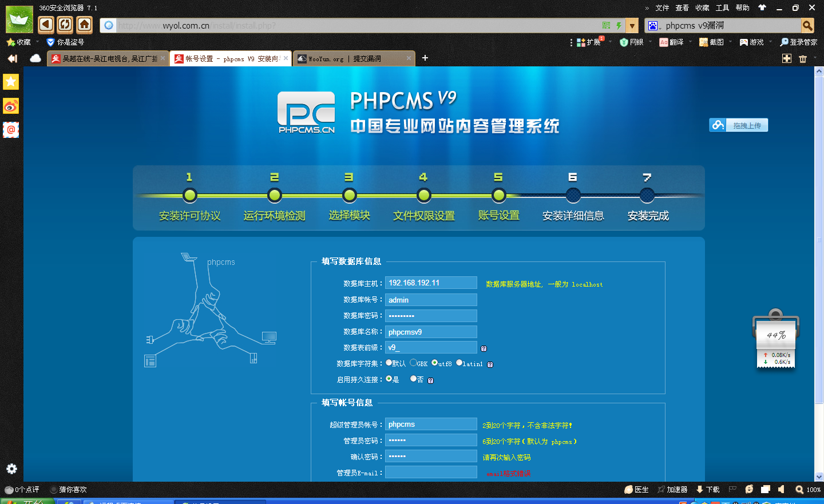Toggle the sidebar collapse arrow icon
Viewport: 824px width, 504px height.
(x=12, y=58)
